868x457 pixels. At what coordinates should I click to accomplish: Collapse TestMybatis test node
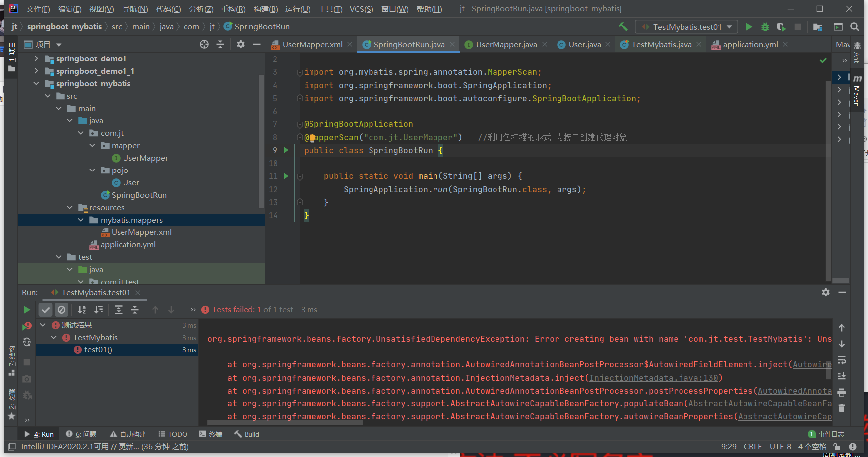(x=54, y=337)
